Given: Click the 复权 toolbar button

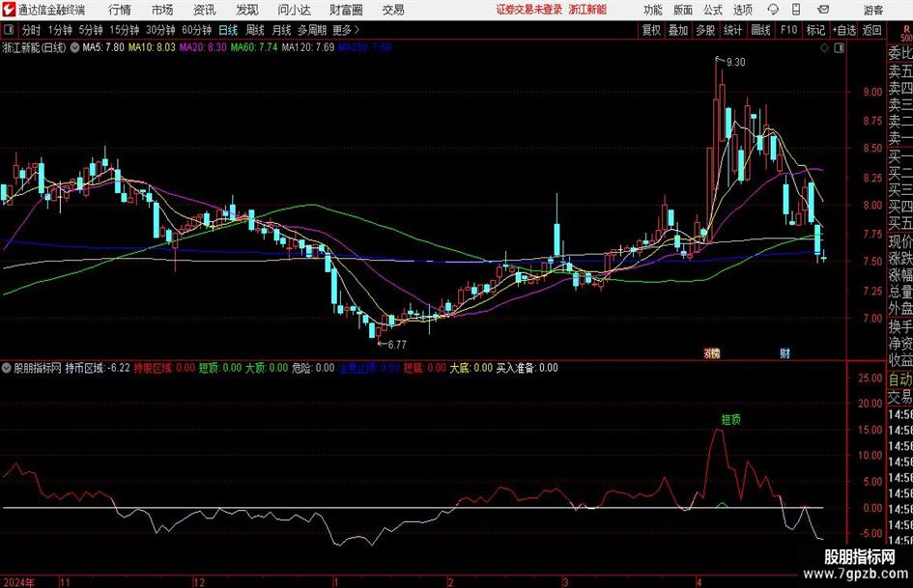Looking at the screenshot, I should pos(651,30).
